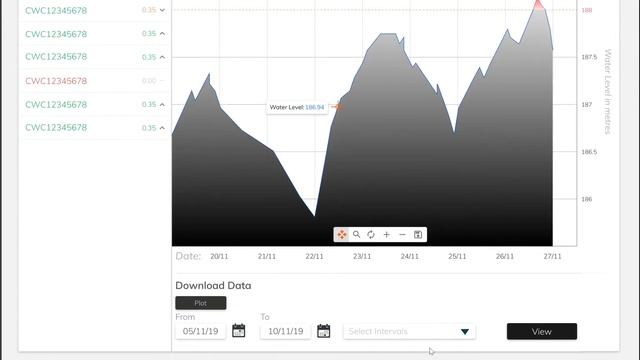Select the magnifier zoom tool on chart
Viewport: 640px width, 360px height.
(357, 235)
